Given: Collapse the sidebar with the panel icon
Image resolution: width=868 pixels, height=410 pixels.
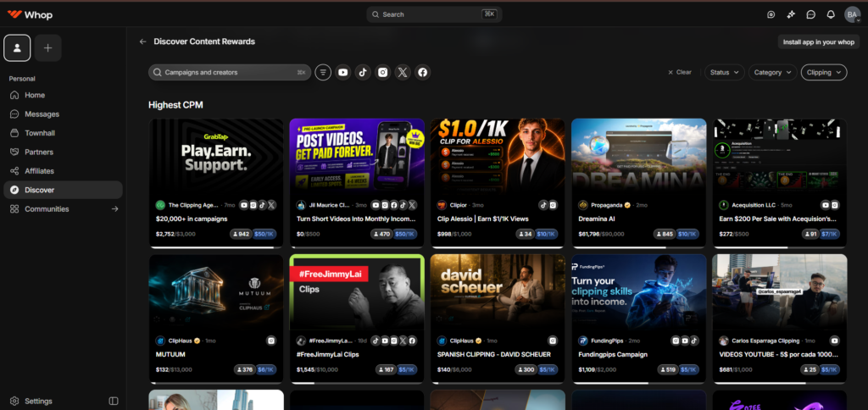Looking at the screenshot, I should click(x=114, y=402).
